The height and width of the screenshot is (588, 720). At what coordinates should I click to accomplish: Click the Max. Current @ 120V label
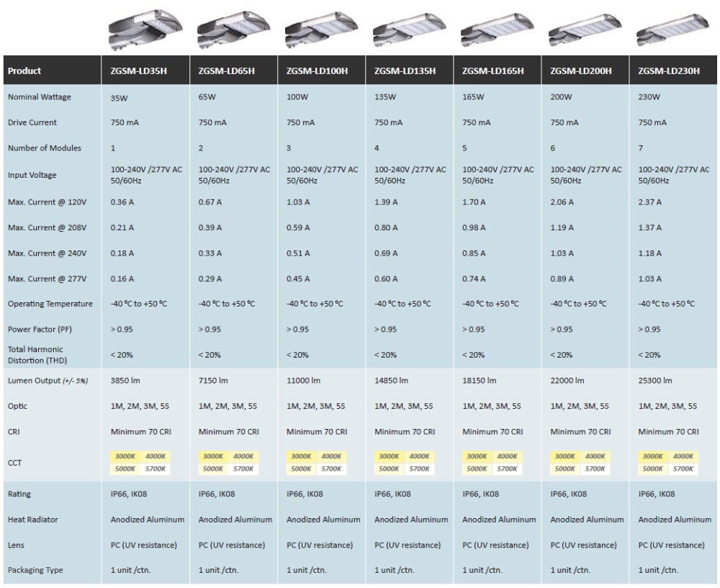[x=47, y=202]
